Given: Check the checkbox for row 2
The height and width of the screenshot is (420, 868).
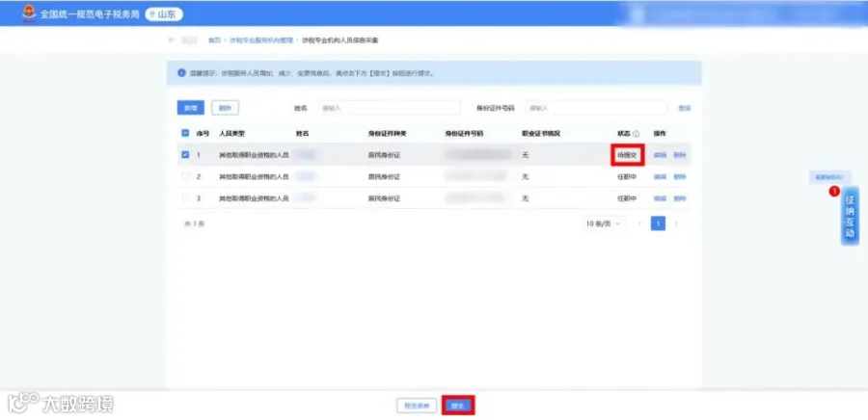Looking at the screenshot, I should tap(185, 176).
